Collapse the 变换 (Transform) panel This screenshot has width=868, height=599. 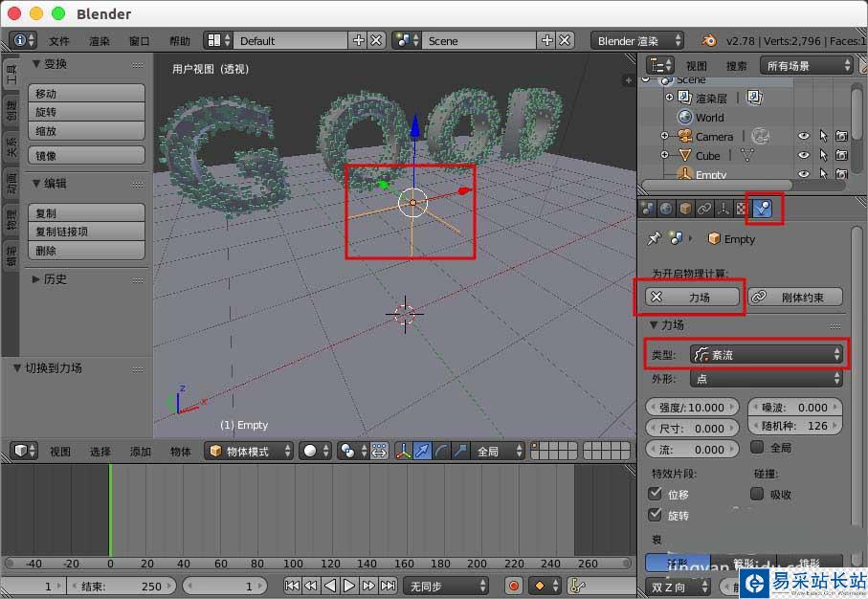(36, 64)
